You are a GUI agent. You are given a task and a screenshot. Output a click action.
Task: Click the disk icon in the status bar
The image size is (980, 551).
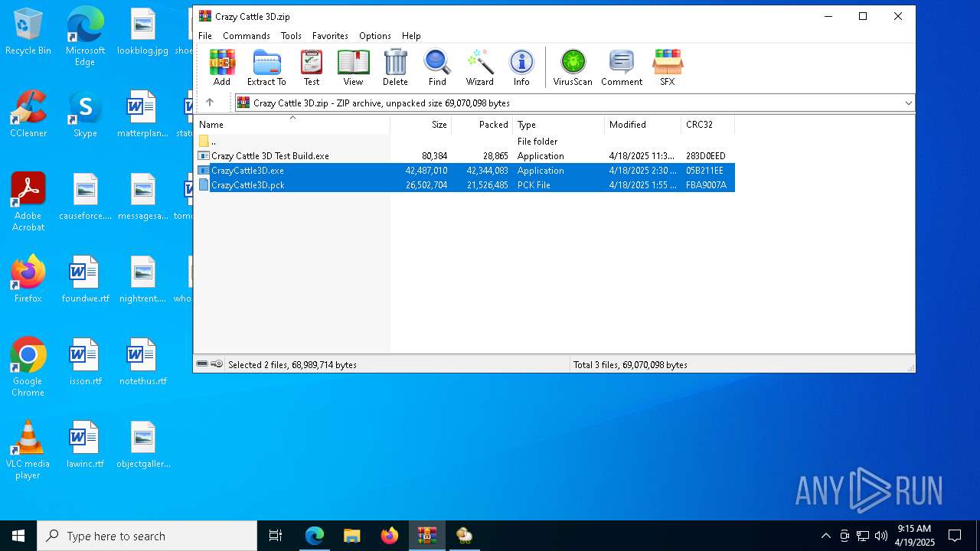point(202,364)
